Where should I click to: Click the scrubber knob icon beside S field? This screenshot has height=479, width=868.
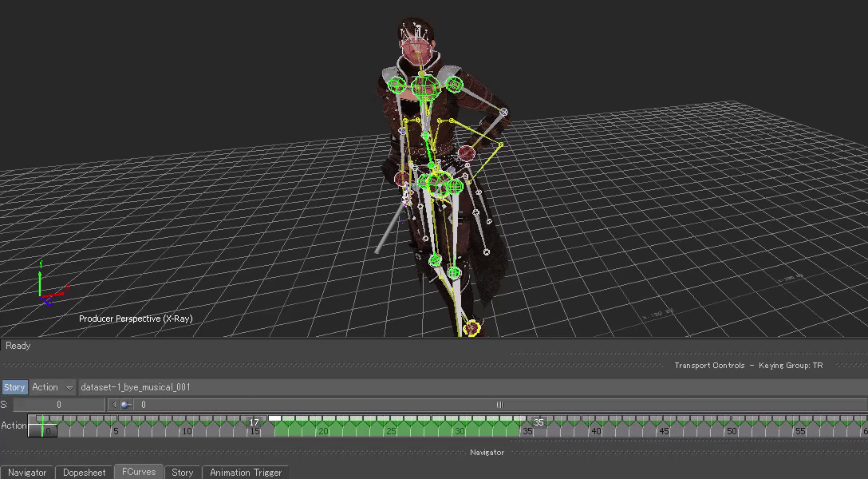(x=125, y=405)
